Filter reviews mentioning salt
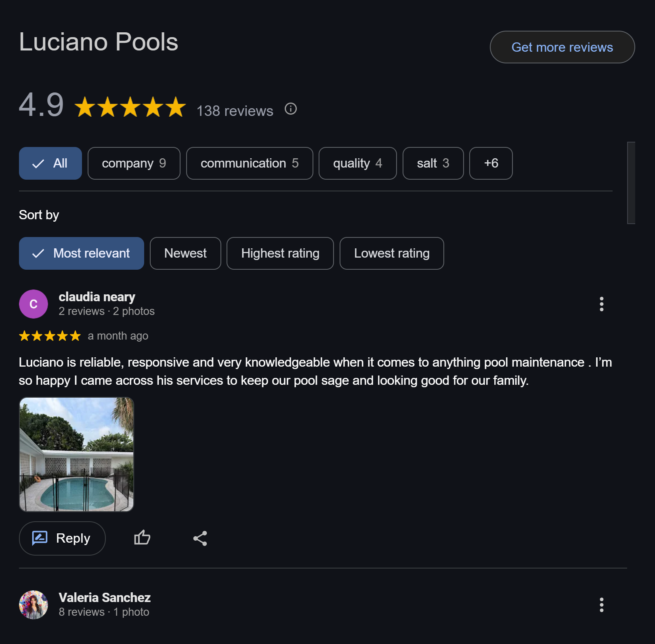Screen dimensions: 655x644 coord(433,163)
